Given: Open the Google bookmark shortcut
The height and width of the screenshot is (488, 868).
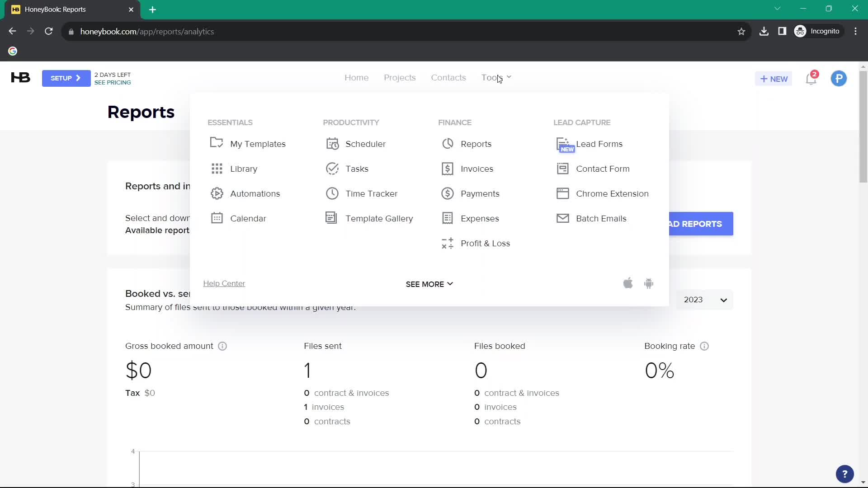Looking at the screenshot, I should tap(13, 51).
